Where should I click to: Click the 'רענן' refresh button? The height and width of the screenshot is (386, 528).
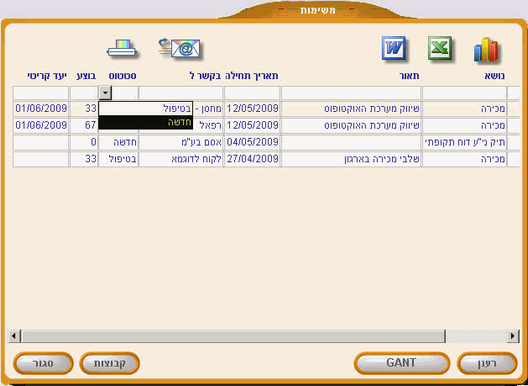point(487,363)
